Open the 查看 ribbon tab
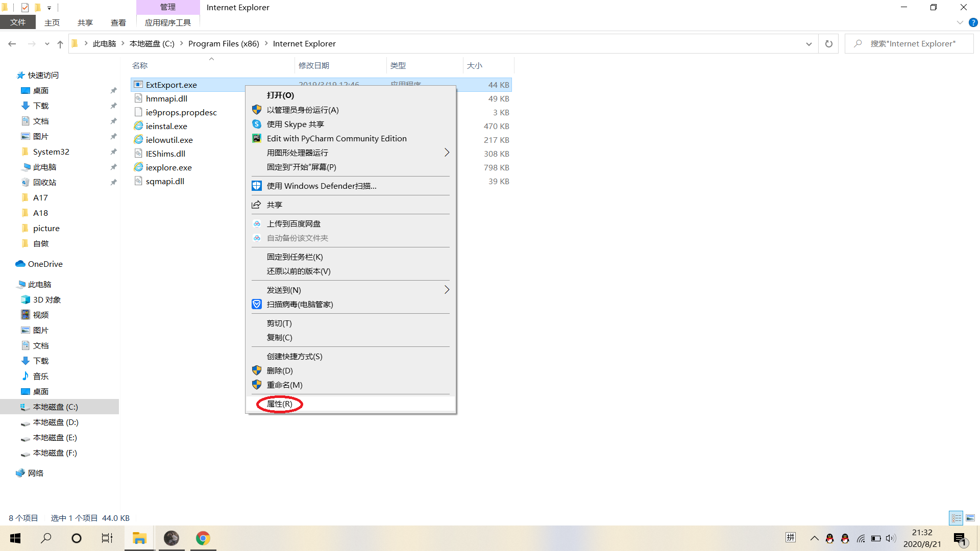The height and width of the screenshot is (551, 980). click(x=118, y=22)
